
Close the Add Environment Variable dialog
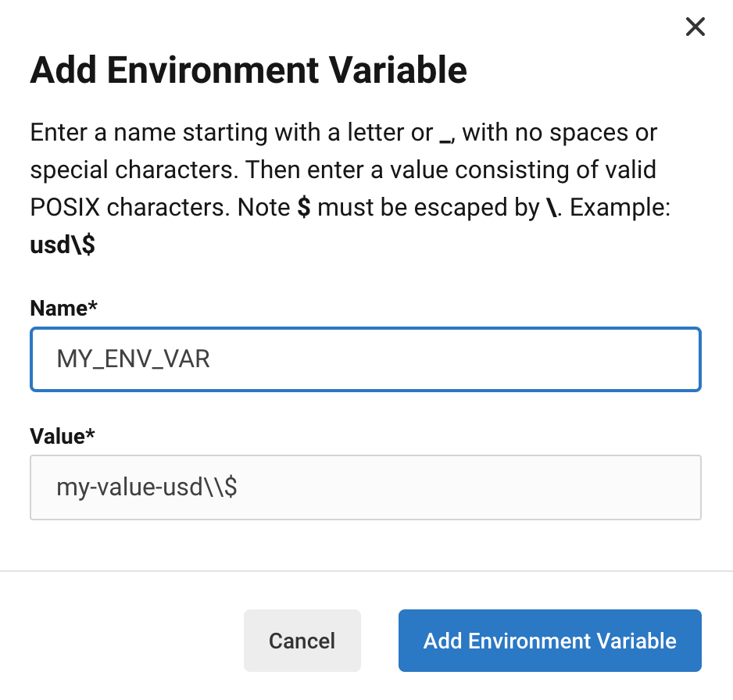point(695,27)
